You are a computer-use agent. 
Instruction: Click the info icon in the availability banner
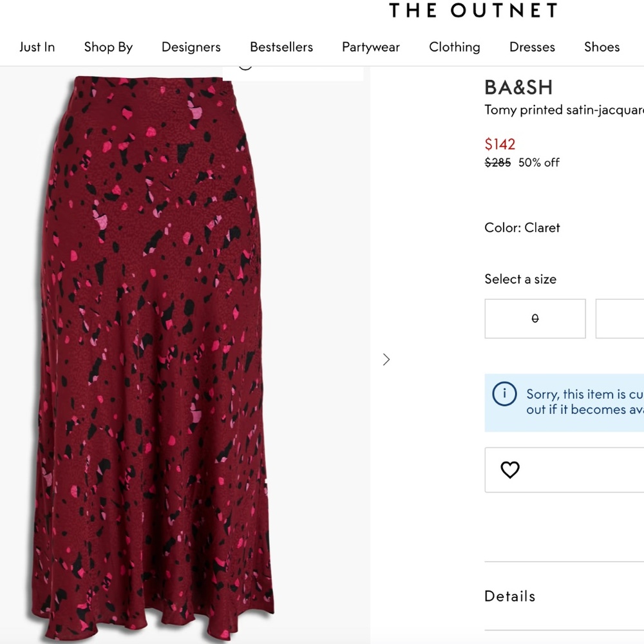tap(504, 393)
